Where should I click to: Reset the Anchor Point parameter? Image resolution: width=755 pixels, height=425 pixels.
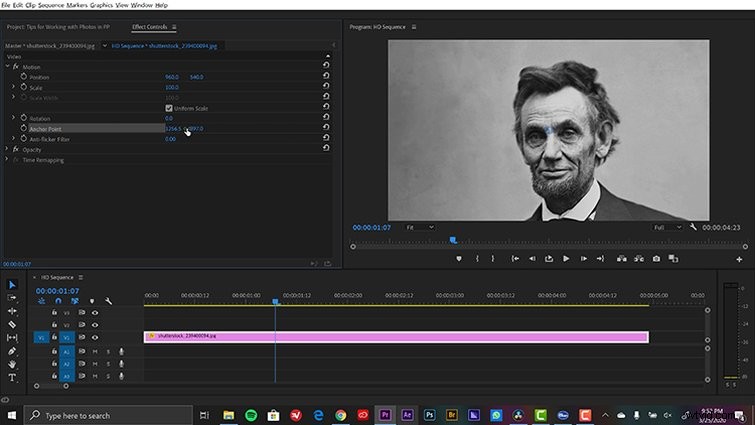[326, 127]
